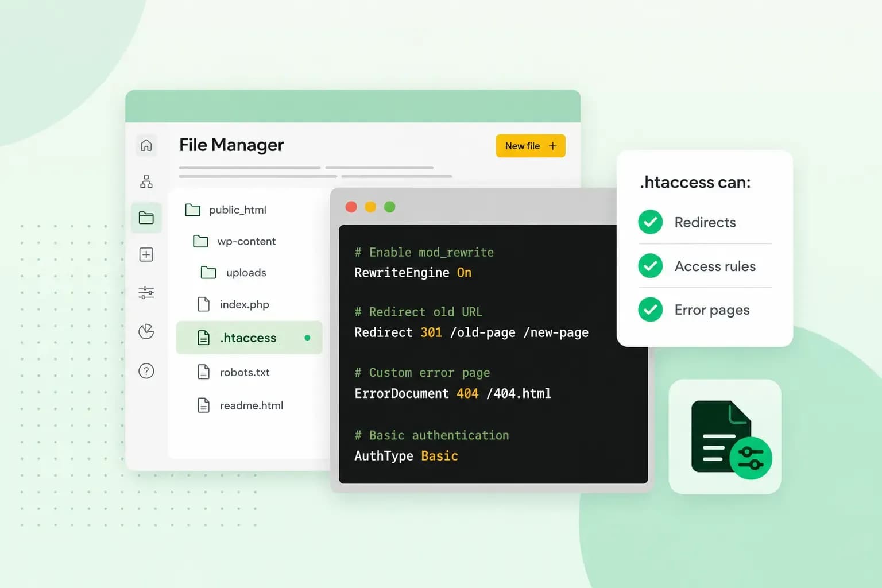Click the robots.txt file icon
Image resolution: width=882 pixels, height=588 pixels.
[x=203, y=372]
